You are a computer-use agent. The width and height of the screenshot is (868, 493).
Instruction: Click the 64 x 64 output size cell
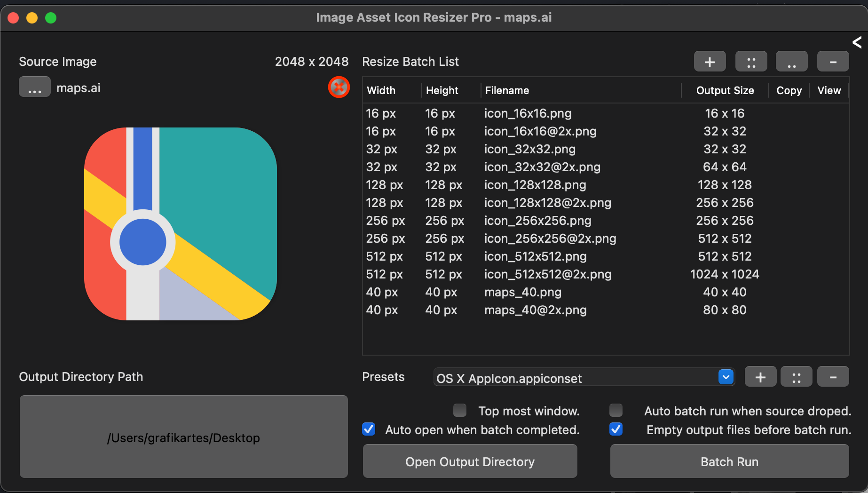tap(725, 167)
